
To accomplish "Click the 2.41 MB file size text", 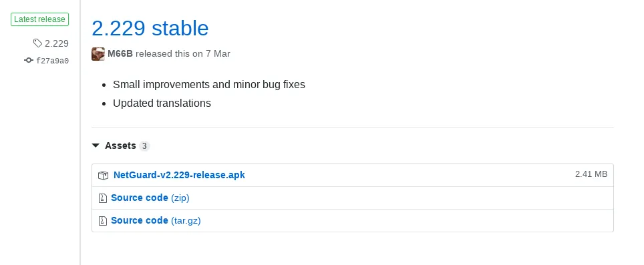I will pos(591,174).
